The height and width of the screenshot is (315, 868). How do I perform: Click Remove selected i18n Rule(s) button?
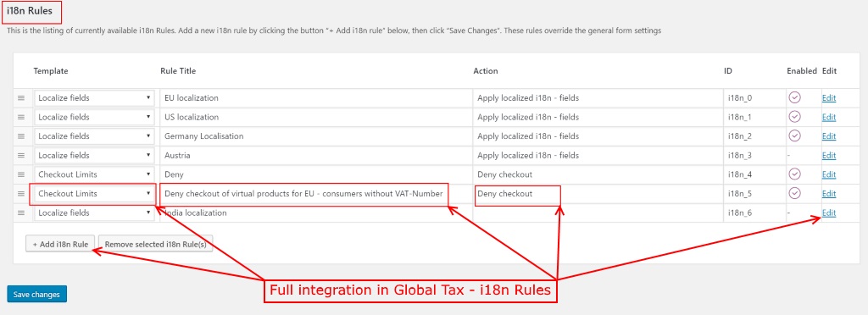tap(156, 244)
